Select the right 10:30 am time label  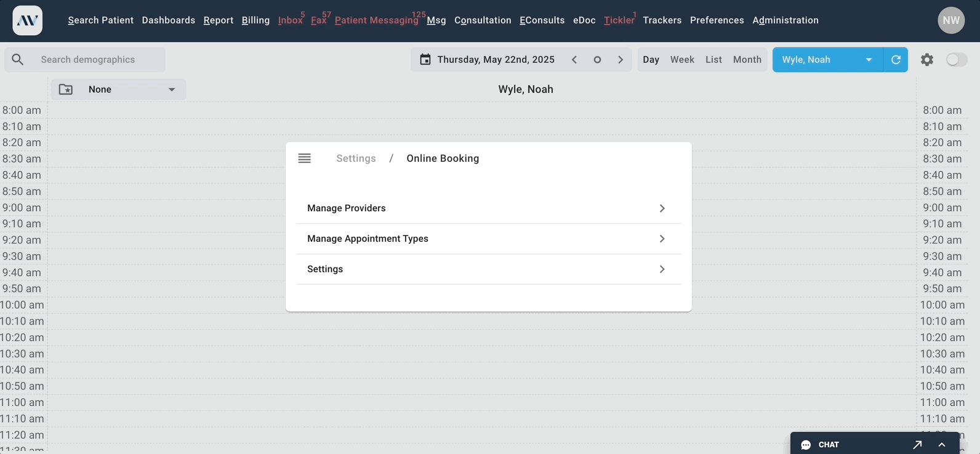click(x=942, y=354)
